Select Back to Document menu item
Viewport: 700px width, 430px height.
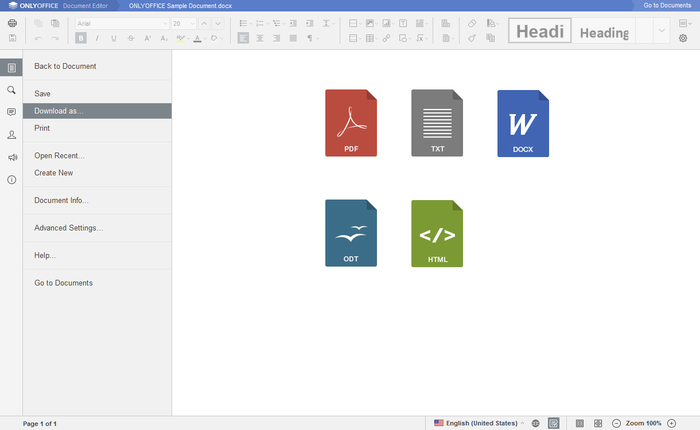(97, 66)
